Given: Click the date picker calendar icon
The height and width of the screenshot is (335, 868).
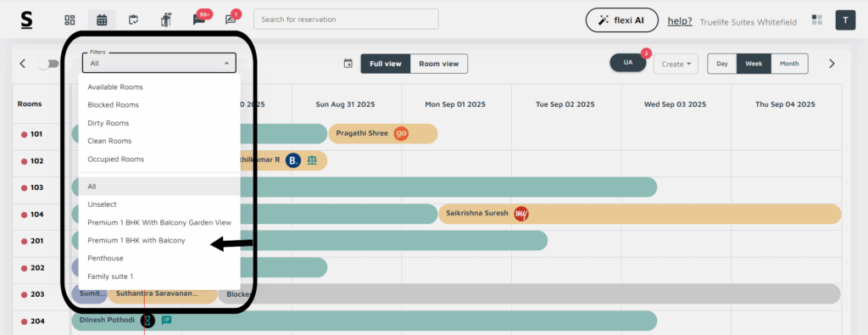Looking at the screenshot, I should coord(348,64).
